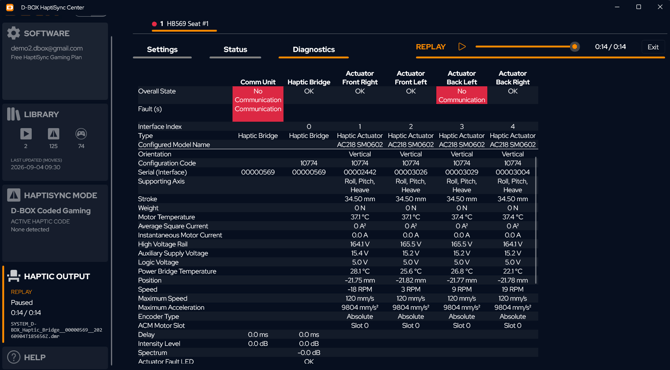Click the 'None detected' haptic code text
This screenshot has width=670, height=370.
(x=30, y=229)
